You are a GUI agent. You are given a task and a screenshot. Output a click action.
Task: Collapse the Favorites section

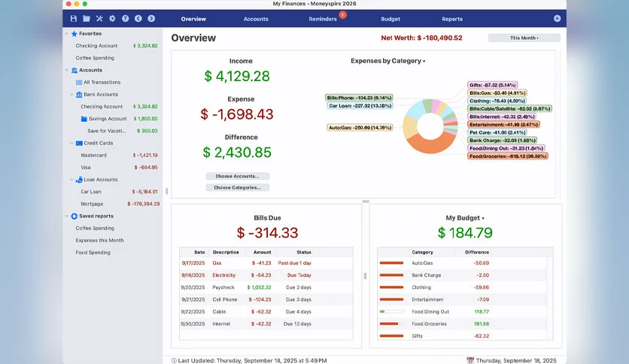pyautogui.click(x=67, y=34)
